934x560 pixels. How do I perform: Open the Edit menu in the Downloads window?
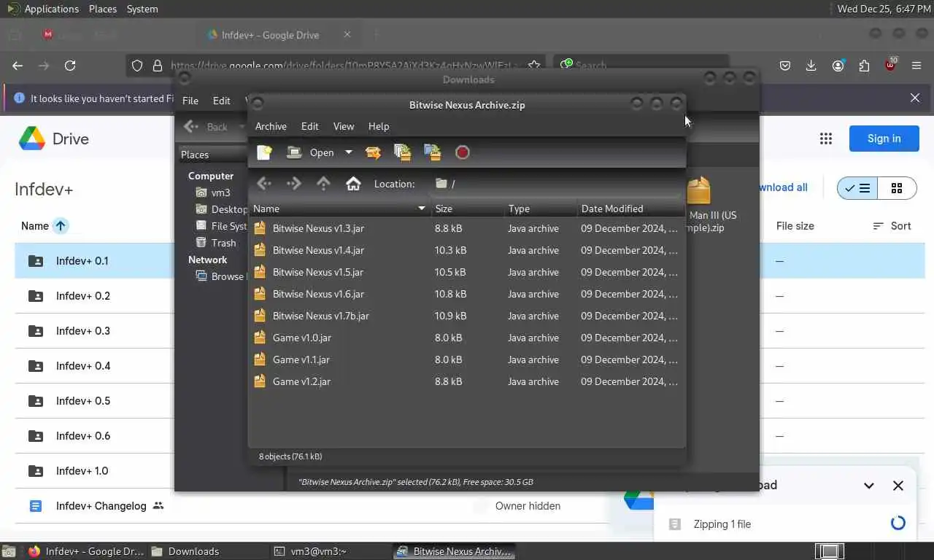(x=221, y=101)
